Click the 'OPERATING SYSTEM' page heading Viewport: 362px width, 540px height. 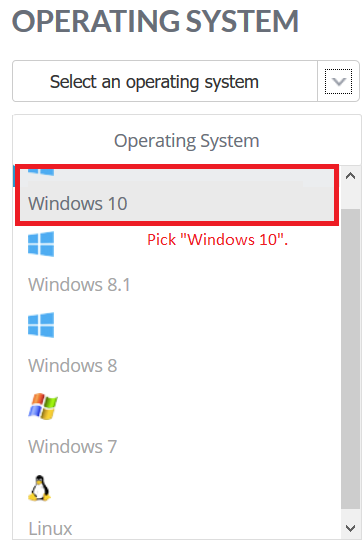tap(155, 21)
